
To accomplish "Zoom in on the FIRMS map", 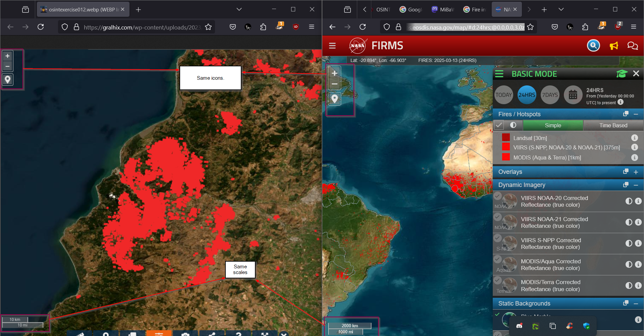I will pyautogui.click(x=334, y=73).
